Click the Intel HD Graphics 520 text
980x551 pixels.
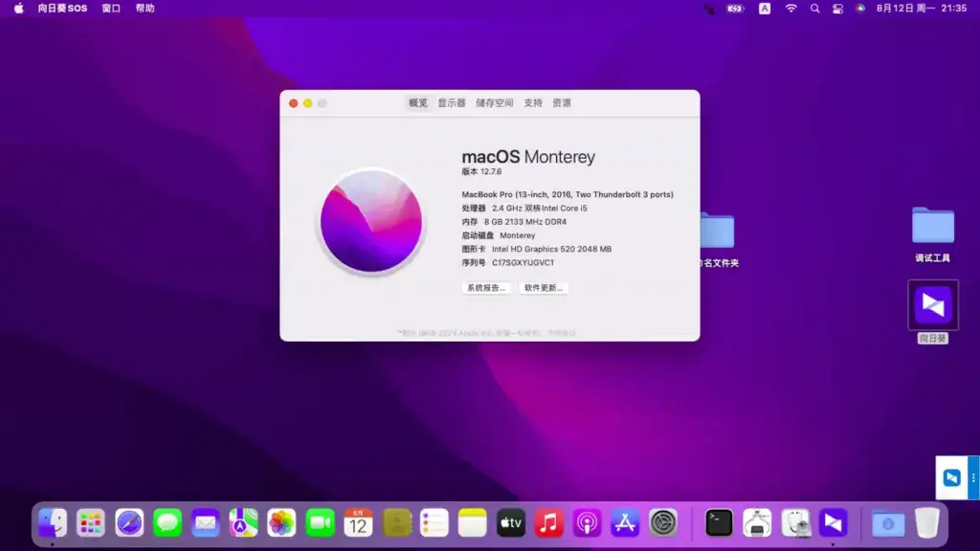pyautogui.click(x=551, y=250)
